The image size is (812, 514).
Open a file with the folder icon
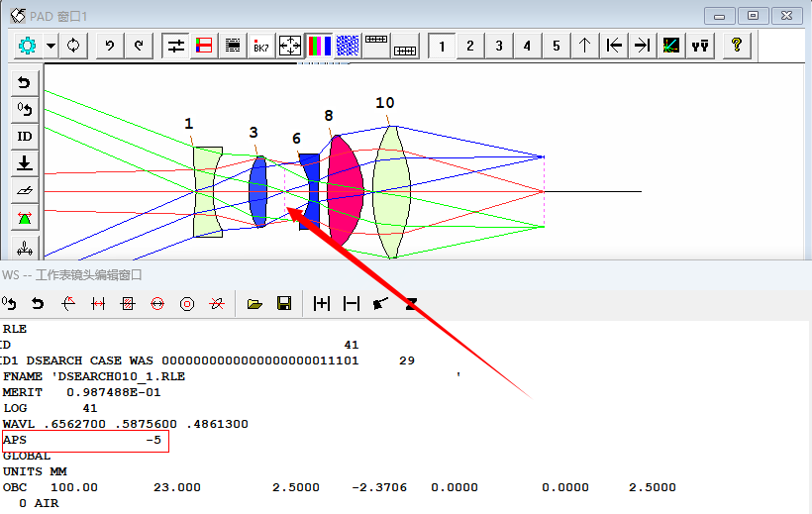click(254, 303)
